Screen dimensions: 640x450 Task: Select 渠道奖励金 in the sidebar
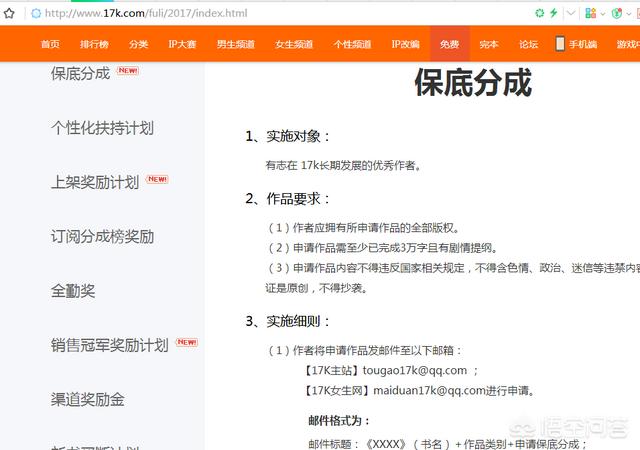point(88,399)
